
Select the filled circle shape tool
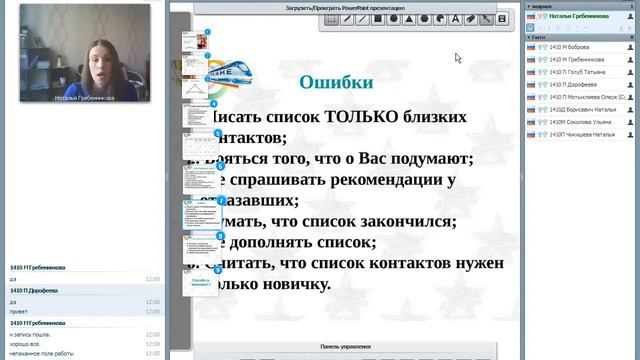[393, 19]
